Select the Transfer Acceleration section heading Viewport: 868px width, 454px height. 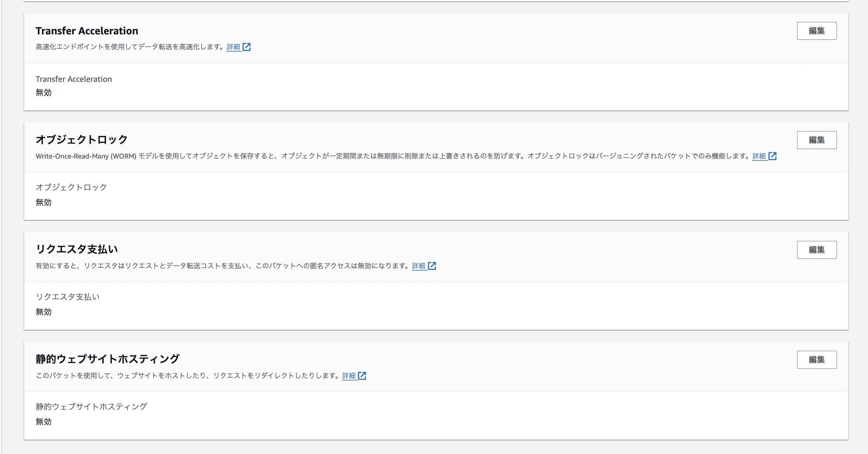tap(86, 31)
